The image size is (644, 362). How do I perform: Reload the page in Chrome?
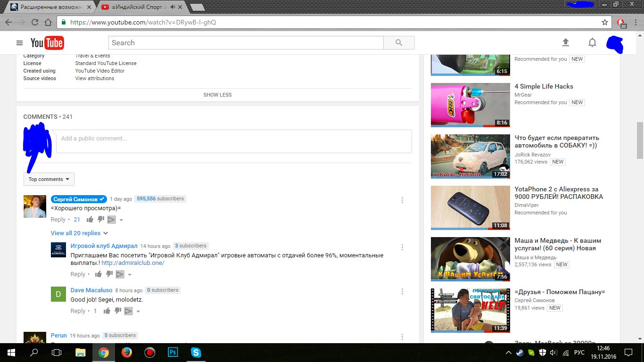(x=35, y=22)
